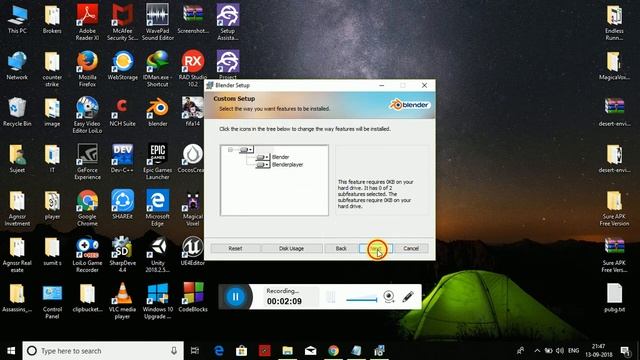The height and width of the screenshot is (360, 640).
Task: Open the notification Action Center
Action: click(x=625, y=351)
